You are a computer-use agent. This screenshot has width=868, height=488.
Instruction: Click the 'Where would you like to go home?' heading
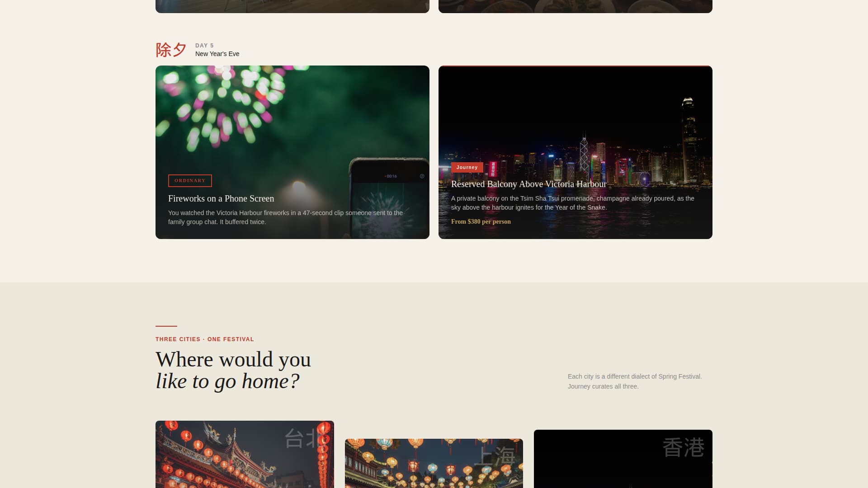(x=233, y=370)
